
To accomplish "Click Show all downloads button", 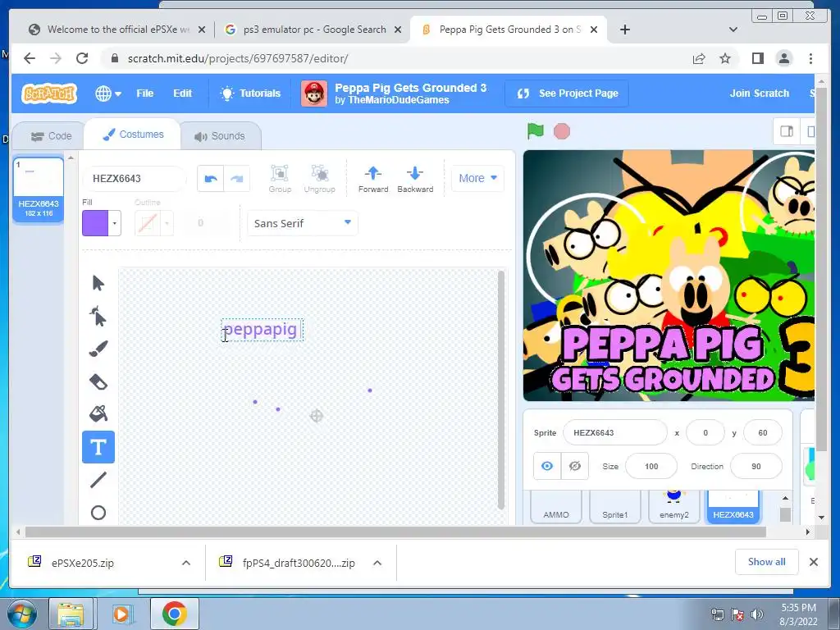I will click(767, 561).
